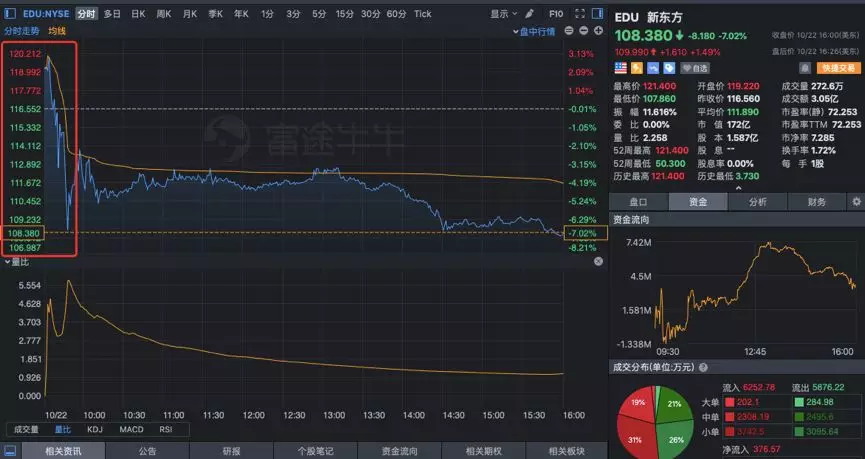This screenshot has height=459, width=865.
Task: Select 1分 one-minute chart
Action: 267,14
